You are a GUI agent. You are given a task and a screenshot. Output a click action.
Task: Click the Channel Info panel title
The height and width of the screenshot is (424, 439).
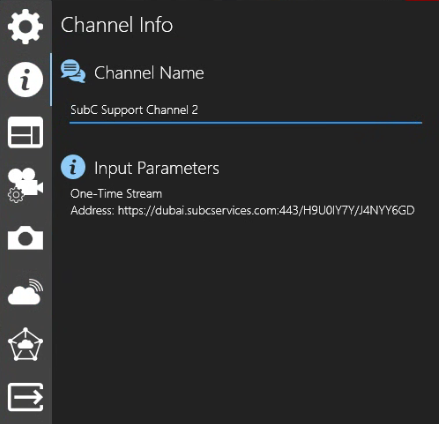[117, 25]
